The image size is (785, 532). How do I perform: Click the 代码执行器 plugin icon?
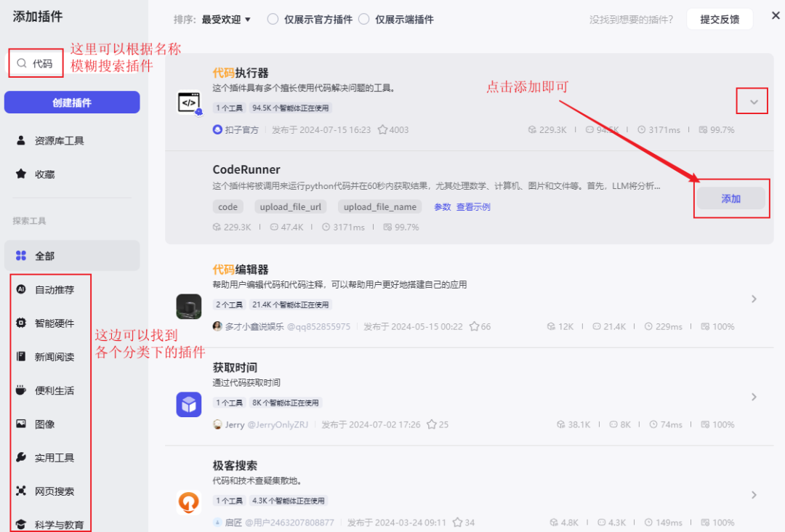(x=189, y=102)
